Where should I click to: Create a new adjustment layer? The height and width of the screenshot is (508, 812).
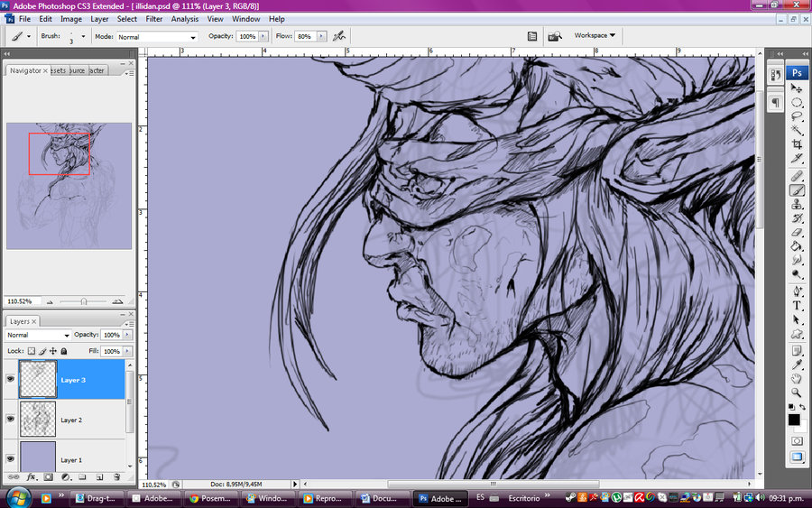65,477
